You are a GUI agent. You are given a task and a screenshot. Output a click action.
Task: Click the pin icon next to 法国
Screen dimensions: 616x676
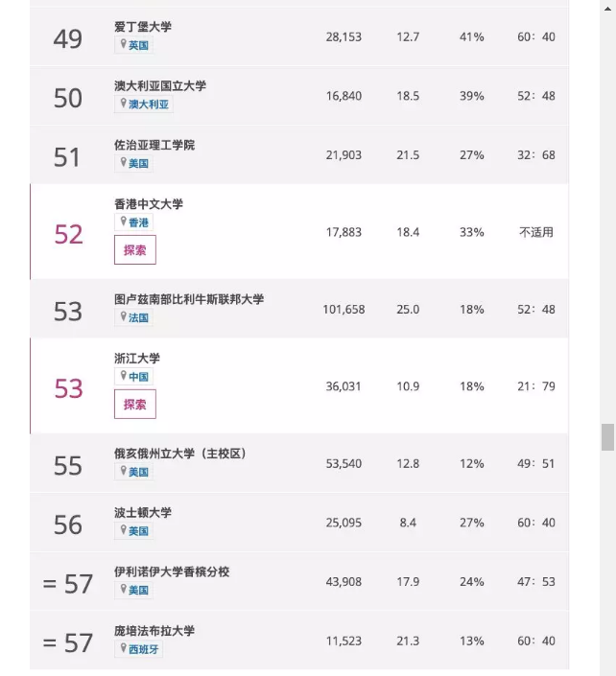[124, 316]
